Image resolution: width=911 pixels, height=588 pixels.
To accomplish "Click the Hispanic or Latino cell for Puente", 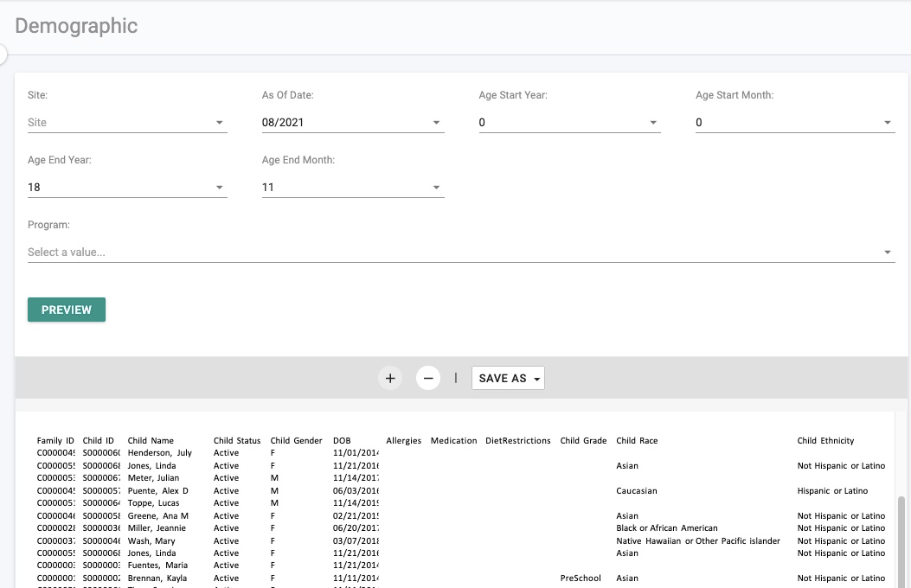I will coord(832,490).
